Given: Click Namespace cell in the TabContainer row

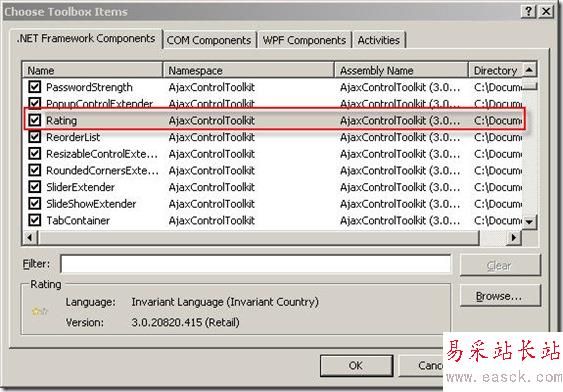Looking at the screenshot, I should click(x=211, y=220).
